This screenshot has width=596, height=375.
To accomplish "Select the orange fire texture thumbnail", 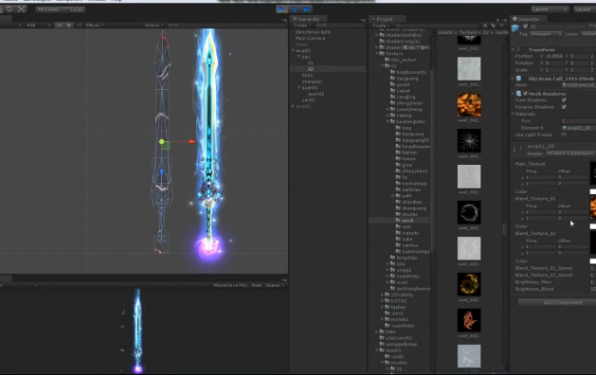I will coord(469,104).
